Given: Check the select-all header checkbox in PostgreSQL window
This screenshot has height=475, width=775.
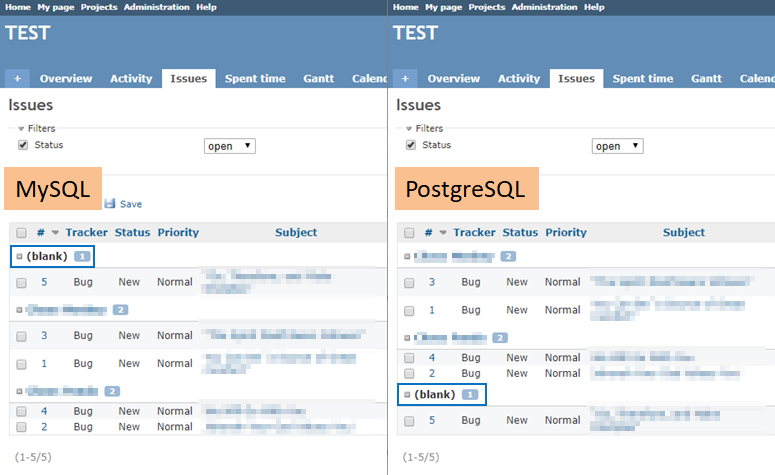Looking at the screenshot, I should (x=409, y=233).
